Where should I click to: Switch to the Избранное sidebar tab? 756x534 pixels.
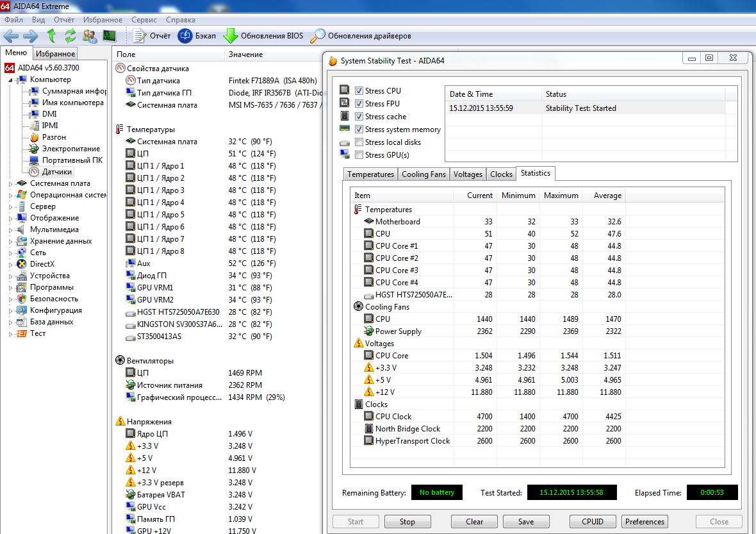(56, 54)
